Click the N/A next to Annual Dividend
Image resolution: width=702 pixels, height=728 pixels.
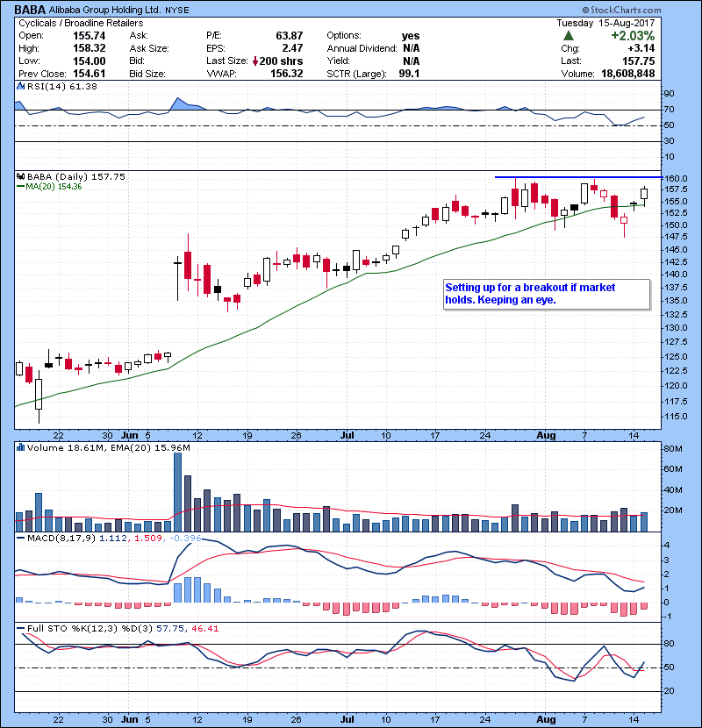(412, 48)
